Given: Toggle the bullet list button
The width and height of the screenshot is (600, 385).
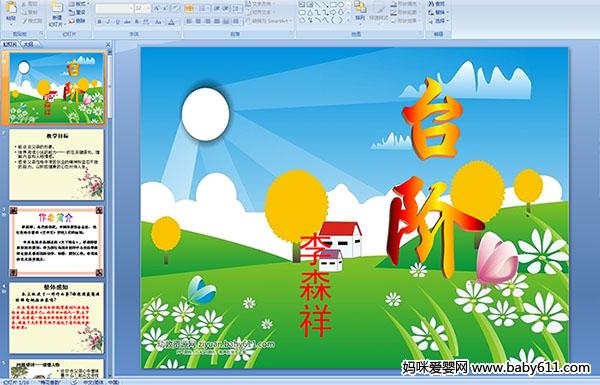Looking at the screenshot, I should pyautogui.click(x=189, y=8).
